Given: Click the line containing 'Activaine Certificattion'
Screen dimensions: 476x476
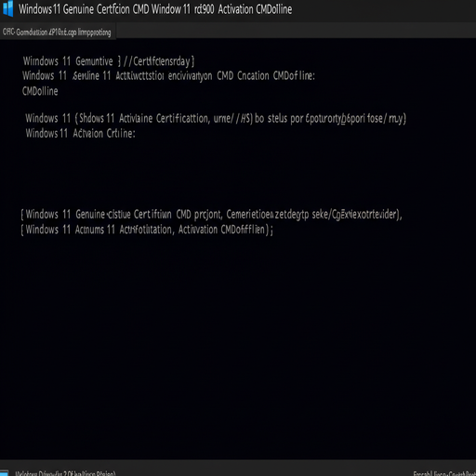Looking at the screenshot, I should 216,118.
